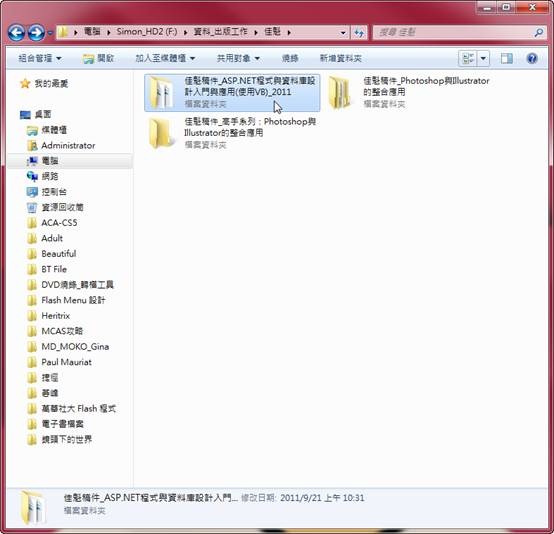Toggle the preview pane button
554x534 pixels.
(507, 58)
